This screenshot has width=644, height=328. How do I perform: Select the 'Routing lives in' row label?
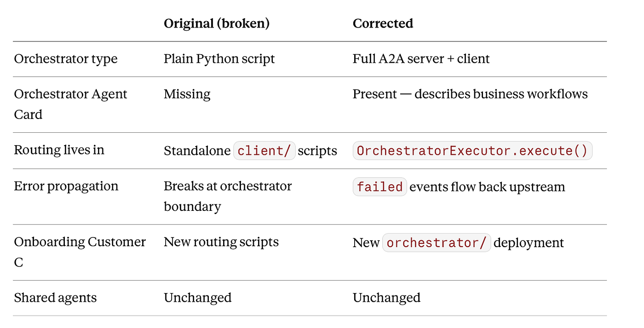(59, 150)
